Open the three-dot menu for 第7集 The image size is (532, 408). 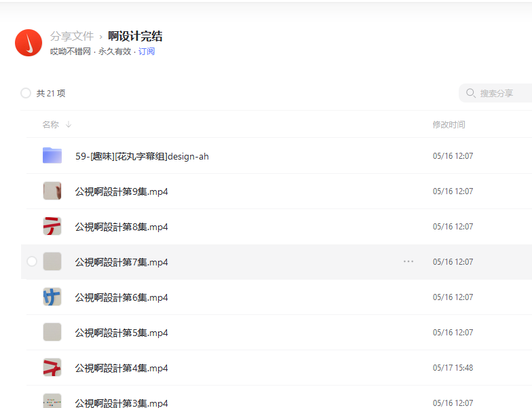click(x=408, y=261)
